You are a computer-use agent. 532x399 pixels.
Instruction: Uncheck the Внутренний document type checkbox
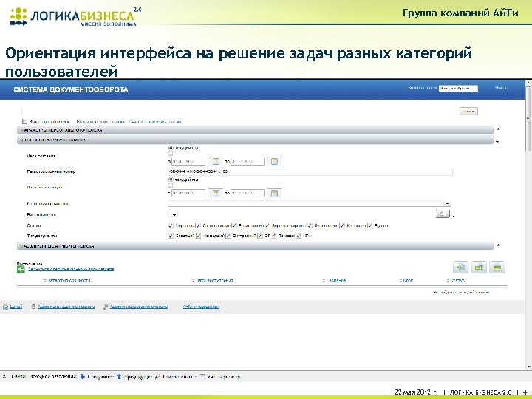pyautogui.click(x=228, y=236)
